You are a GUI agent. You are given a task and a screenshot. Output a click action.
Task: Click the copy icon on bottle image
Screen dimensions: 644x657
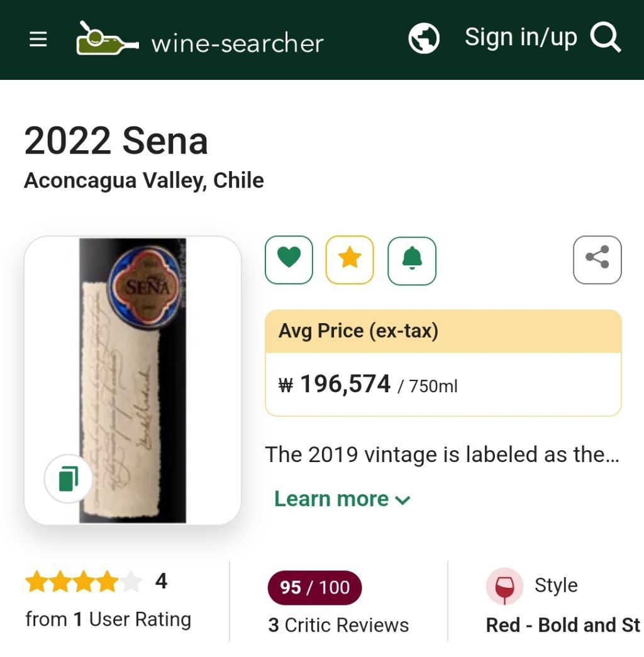click(68, 479)
